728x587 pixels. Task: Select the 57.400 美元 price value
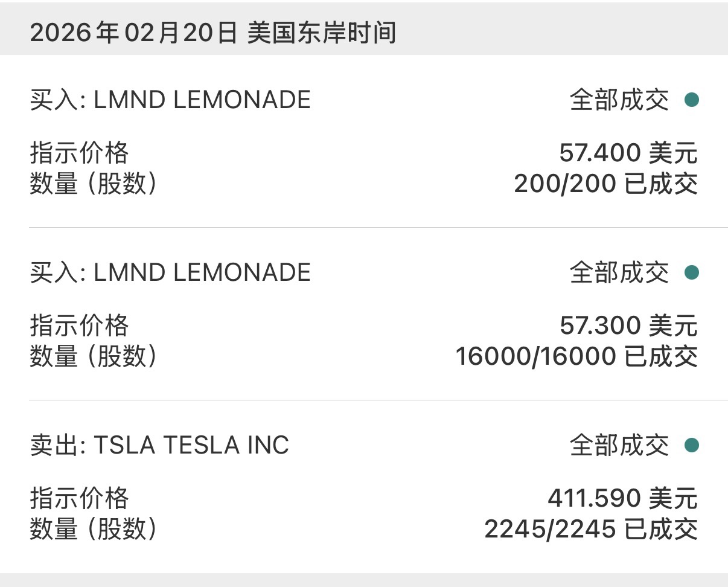click(x=628, y=153)
